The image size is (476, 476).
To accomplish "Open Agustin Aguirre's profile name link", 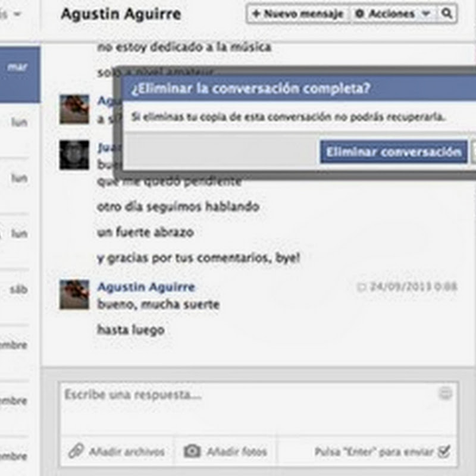I will click(146, 287).
